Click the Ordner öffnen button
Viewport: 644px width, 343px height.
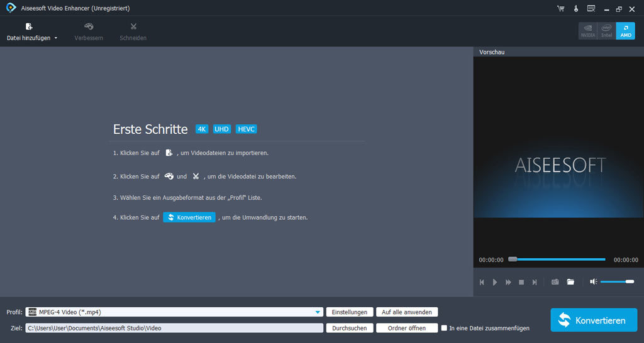click(x=407, y=328)
